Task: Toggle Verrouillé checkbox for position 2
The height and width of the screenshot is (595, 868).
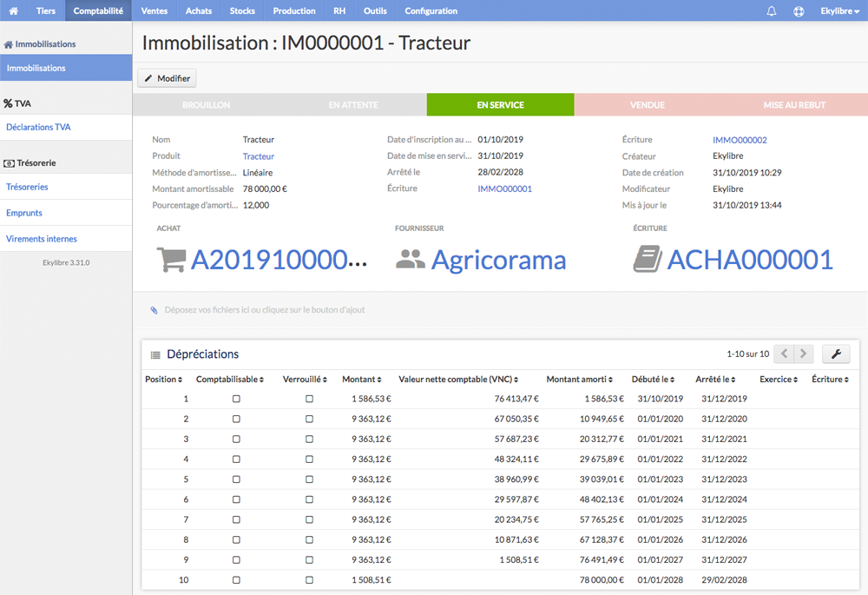Action: tap(310, 419)
